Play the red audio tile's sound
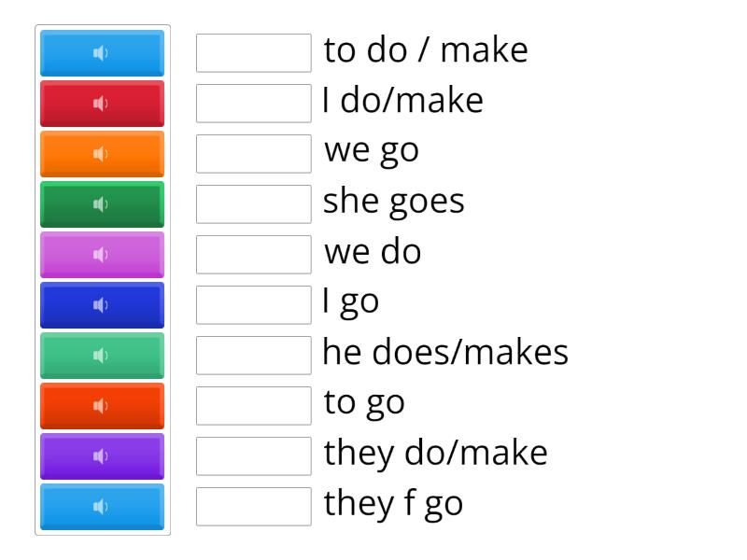The height and width of the screenshot is (560, 747). (102, 104)
